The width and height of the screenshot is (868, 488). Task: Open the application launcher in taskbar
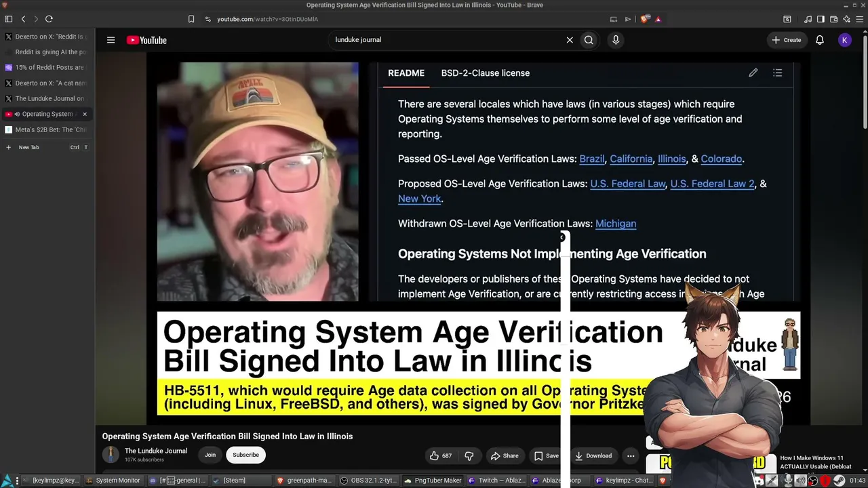click(6, 481)
